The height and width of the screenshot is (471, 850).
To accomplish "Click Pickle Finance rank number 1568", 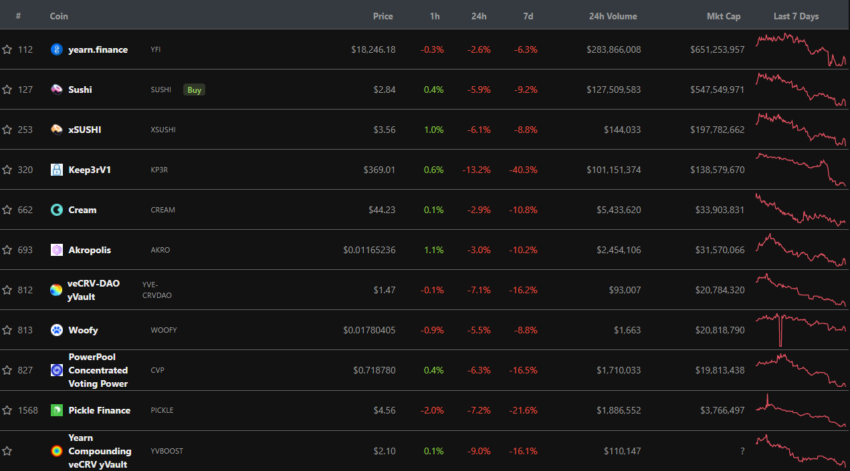I will [x=28, y=410].
